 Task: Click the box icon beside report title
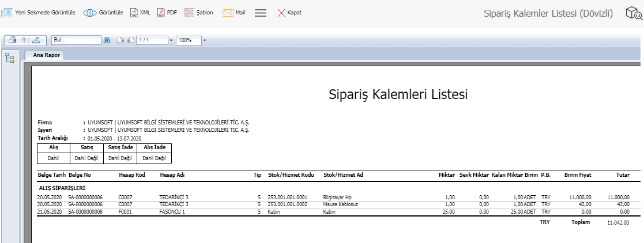pyautogui.click(x=634, y=13)
